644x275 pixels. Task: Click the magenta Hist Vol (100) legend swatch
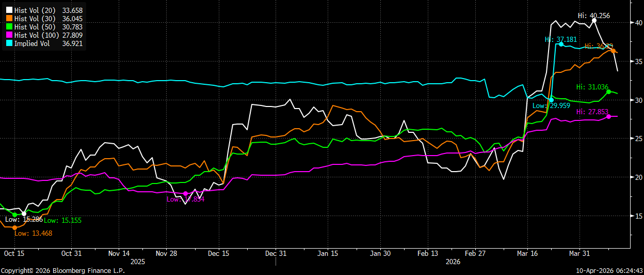(9, 35)
